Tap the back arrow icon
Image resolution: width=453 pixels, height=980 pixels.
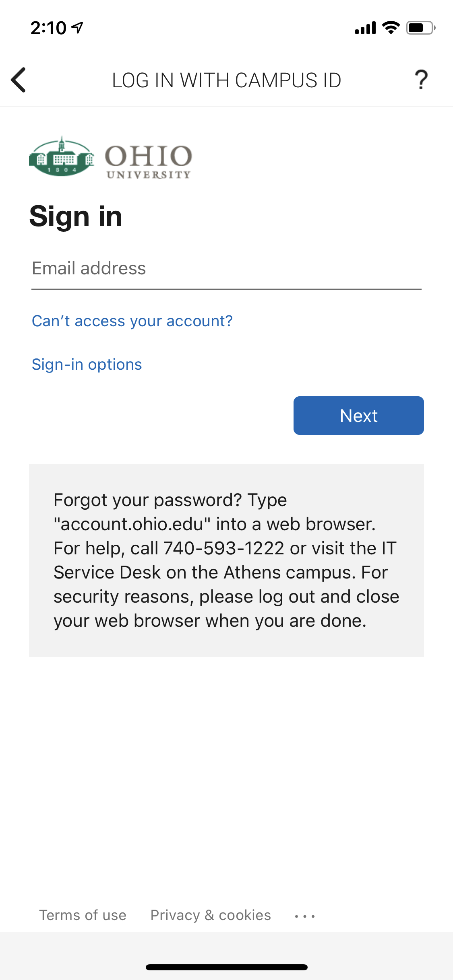(x=19, y=80)
